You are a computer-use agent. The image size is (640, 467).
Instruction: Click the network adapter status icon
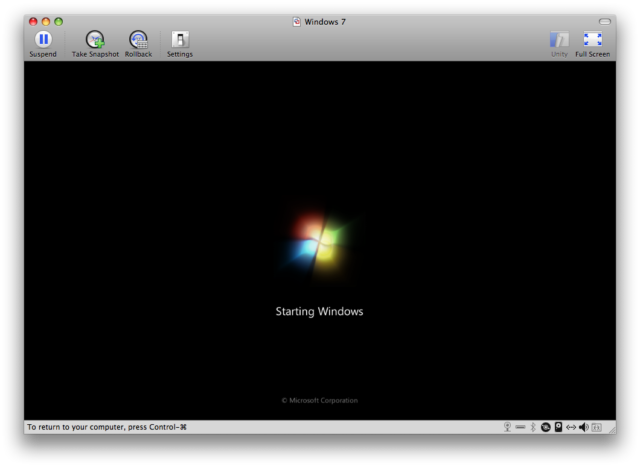571,427
